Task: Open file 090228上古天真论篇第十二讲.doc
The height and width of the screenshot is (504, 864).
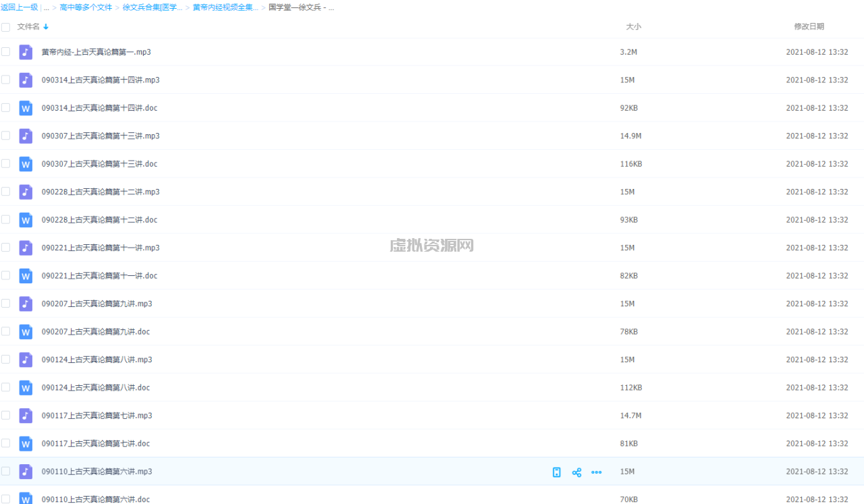Action: click(99, 220)
